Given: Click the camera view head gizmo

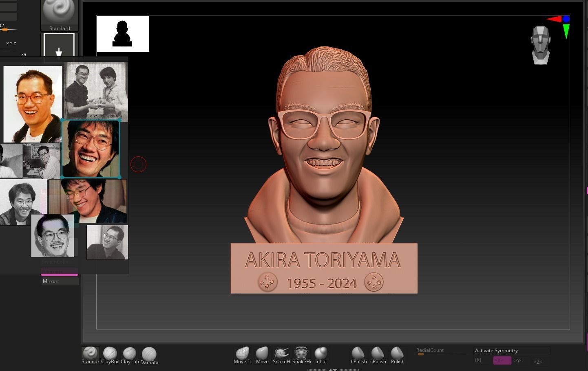Looking at the screenshot, I should pyautogui.click(x=541, y=45).
